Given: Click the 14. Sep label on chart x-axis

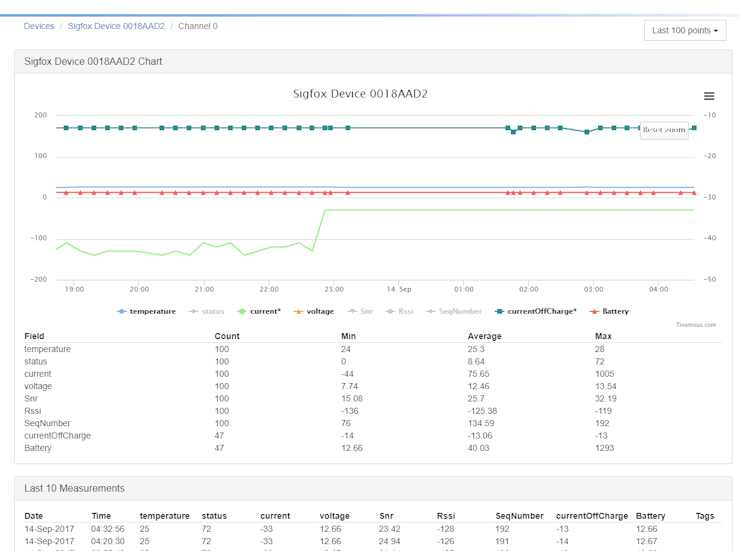Looking at the screenshot, I should pyautogui.click(x=399, y=289).
